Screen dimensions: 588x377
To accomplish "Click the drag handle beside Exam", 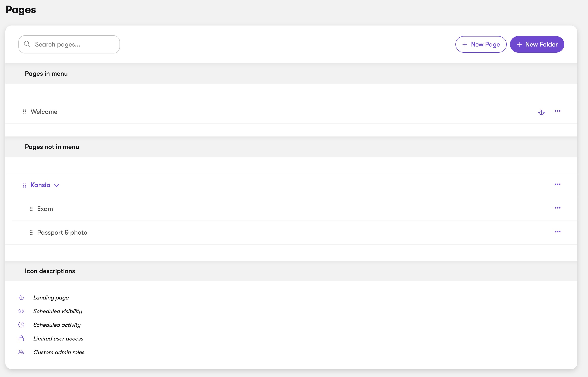I will coord(31,209).
